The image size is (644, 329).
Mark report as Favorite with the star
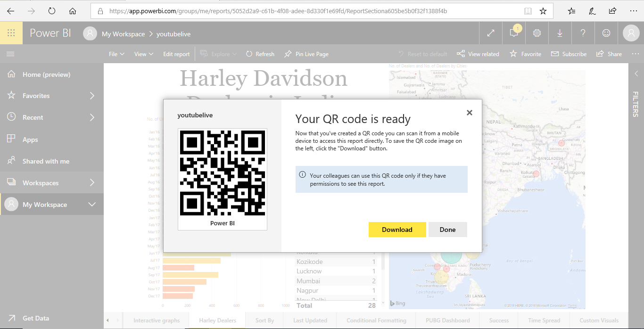(x=526, y=54)
